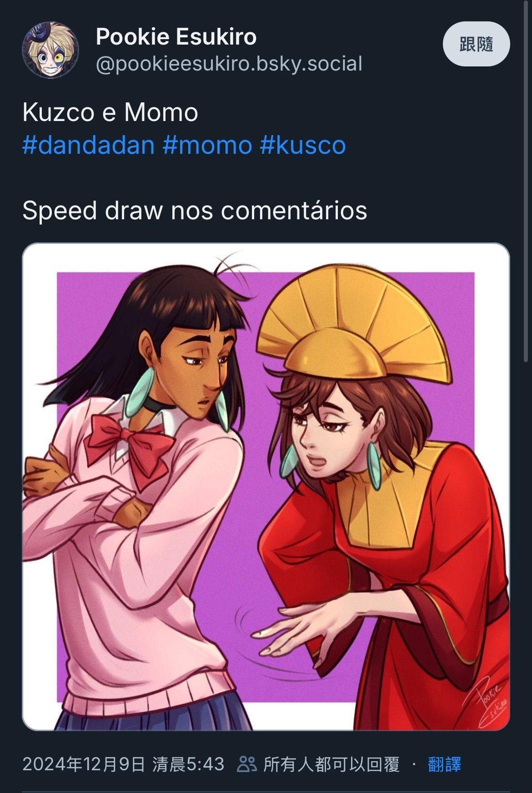This screenshot has height=793, width=532.
Task: Click the Speed draw nos comentários text
Action: (x=195, y=211)
